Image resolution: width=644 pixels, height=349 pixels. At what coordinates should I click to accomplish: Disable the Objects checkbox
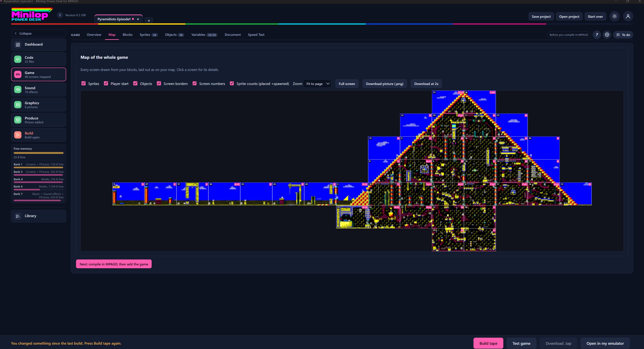pyautogui.click(x=135, y=83)
